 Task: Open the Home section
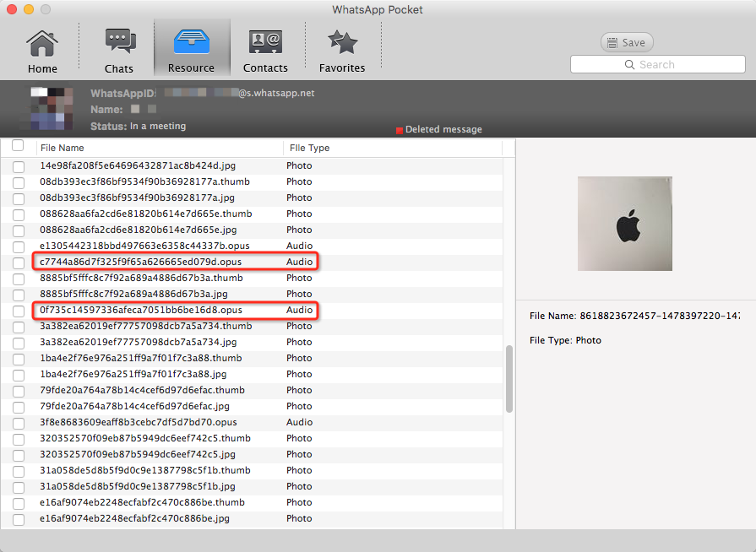point(42,51)
